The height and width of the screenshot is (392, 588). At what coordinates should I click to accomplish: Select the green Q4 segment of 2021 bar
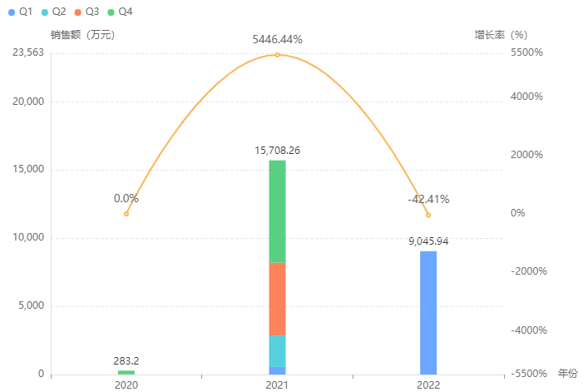tap(277, 211)
